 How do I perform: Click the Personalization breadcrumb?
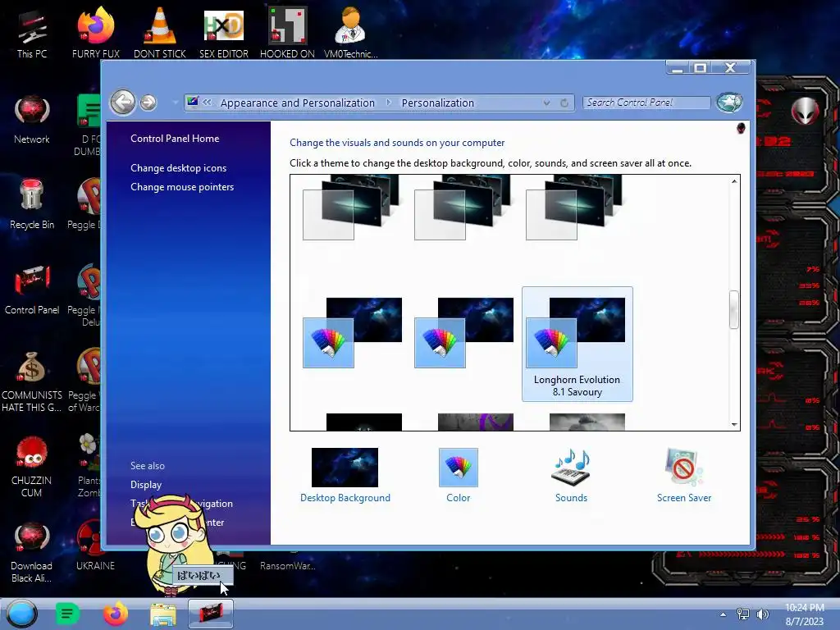pyautogui.click(x=438, y=103)
